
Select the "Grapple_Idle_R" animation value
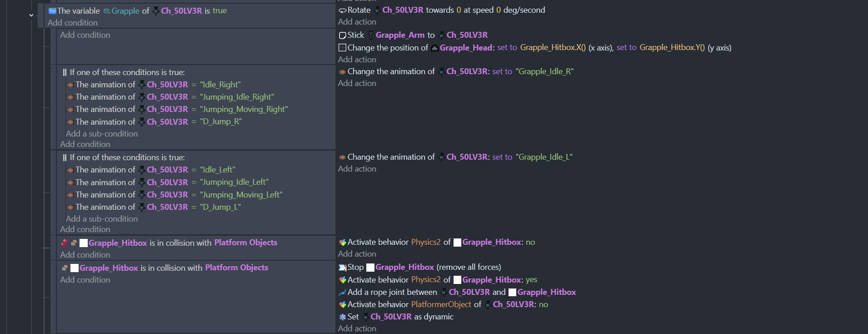[544, 71]
